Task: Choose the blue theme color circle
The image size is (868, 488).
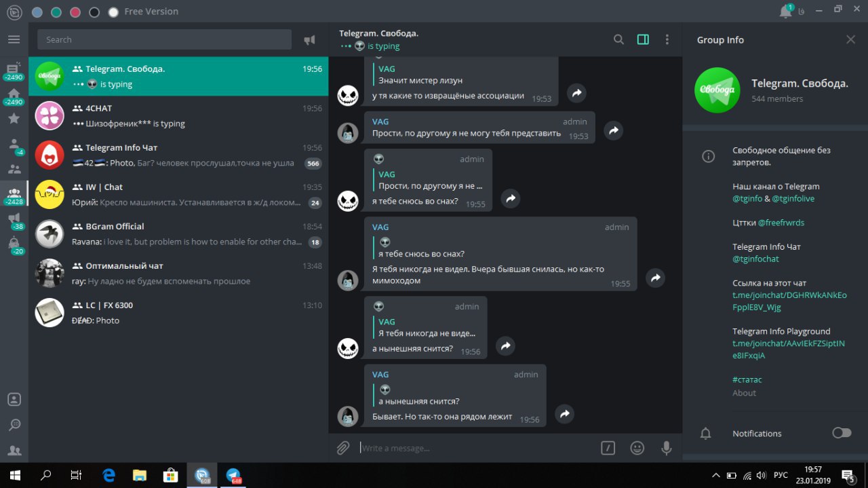Action: click(x=37, y=12)
